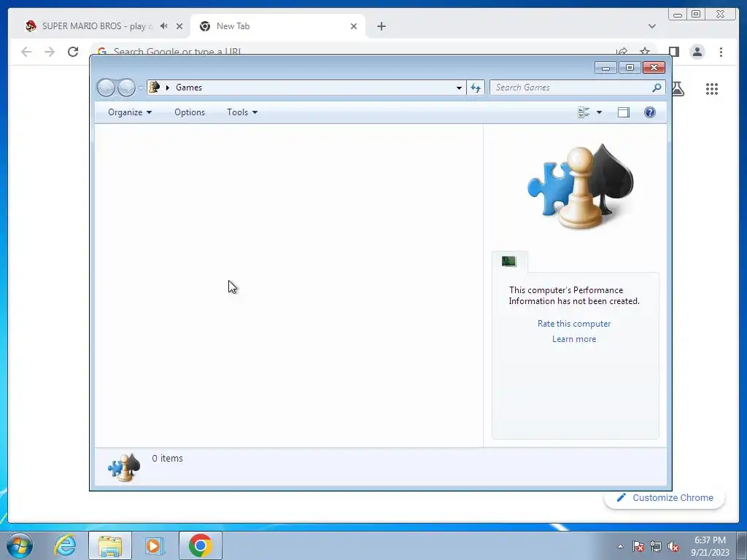Open the view options dropdown arrow
The height and width of the screenshot is (560, 747).
[600, 112]
